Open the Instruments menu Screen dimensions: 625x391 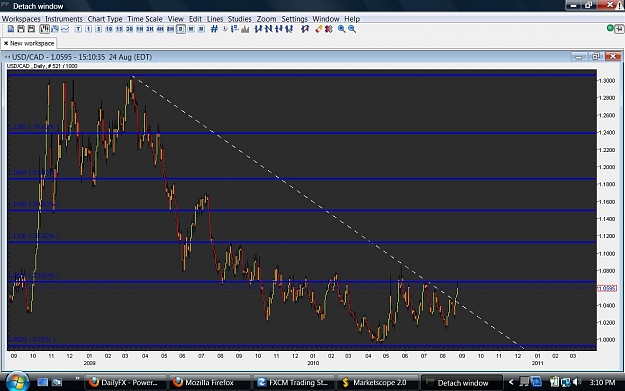pos(64,19)
